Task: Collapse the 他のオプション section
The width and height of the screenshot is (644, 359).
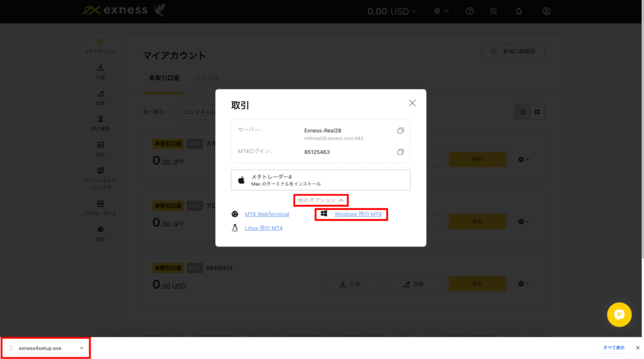Action: [321, 201]
